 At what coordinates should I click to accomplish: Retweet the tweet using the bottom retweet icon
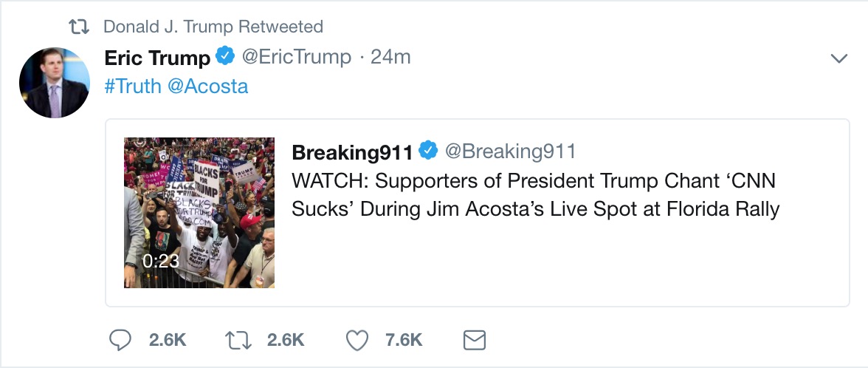(235, 340)
